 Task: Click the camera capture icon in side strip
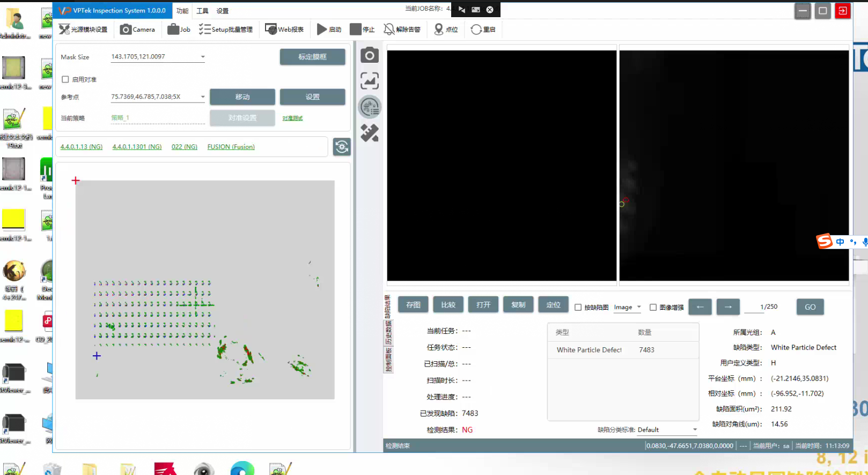(369, 55)
